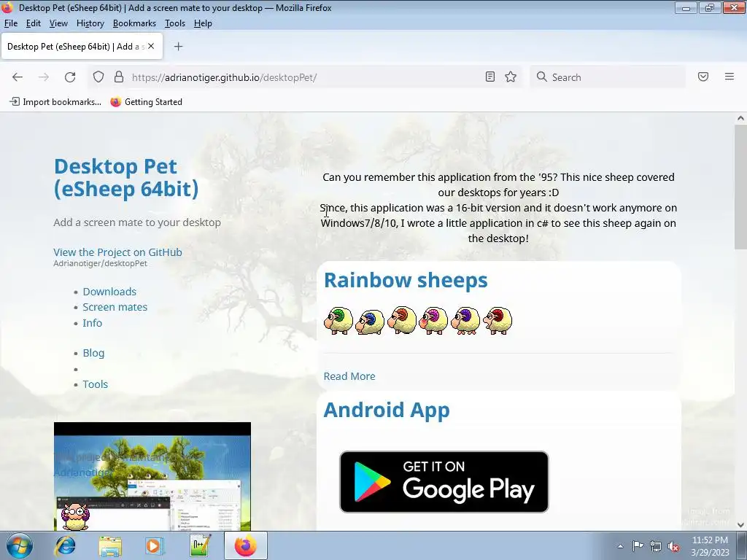Launch Internet Explorer from taskbar
The height and width of the screenshot is (560, 747).
65,545
